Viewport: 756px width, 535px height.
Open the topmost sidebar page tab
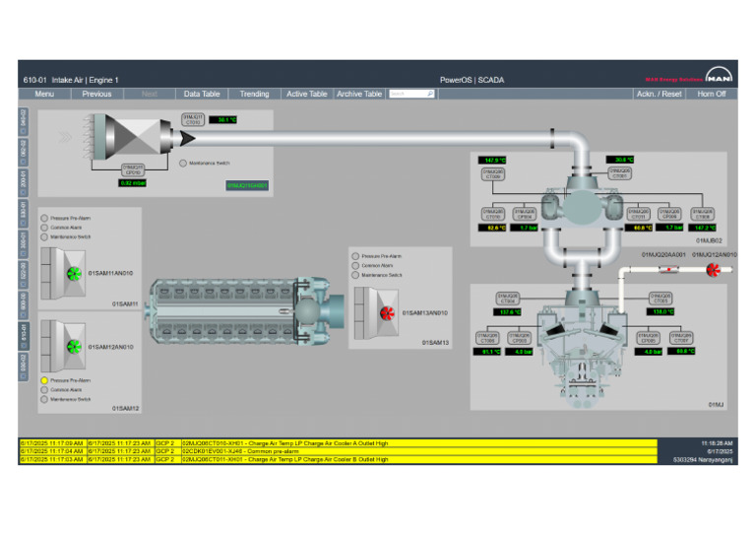[x=24, y=121]
